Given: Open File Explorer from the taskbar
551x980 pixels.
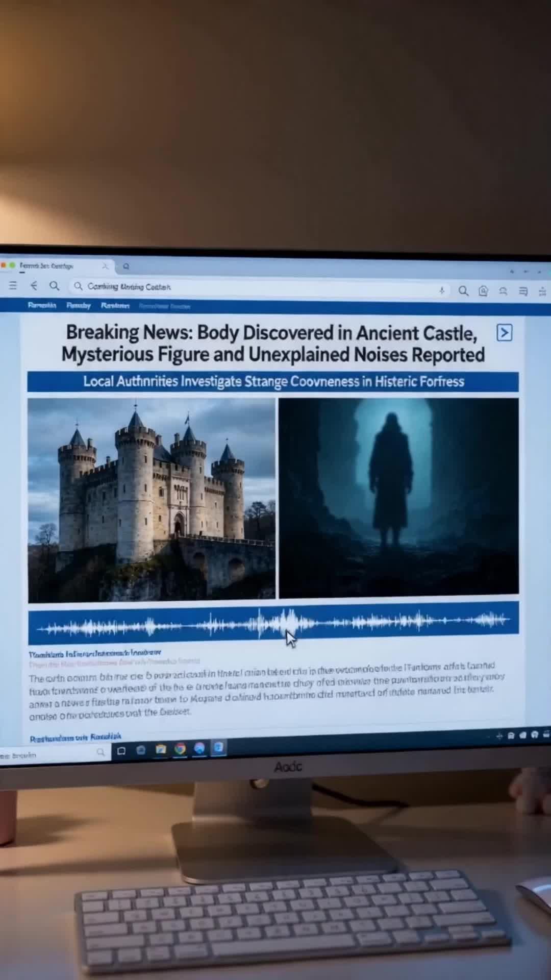Looking at the screenshot, I should pos(161,749).
